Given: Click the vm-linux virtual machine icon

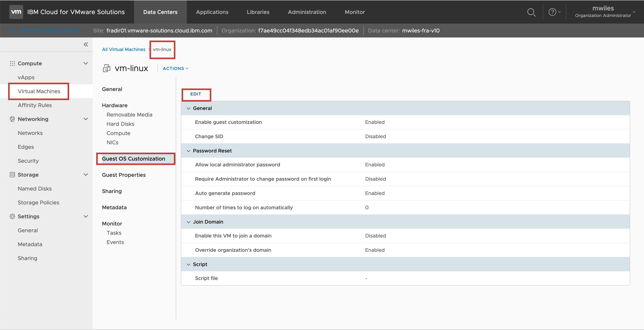Looking at the screenshot, I should [x=106, y=68].
